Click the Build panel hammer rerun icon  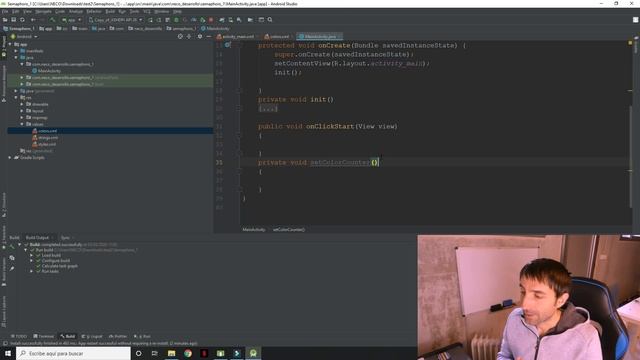coord(12,247)
